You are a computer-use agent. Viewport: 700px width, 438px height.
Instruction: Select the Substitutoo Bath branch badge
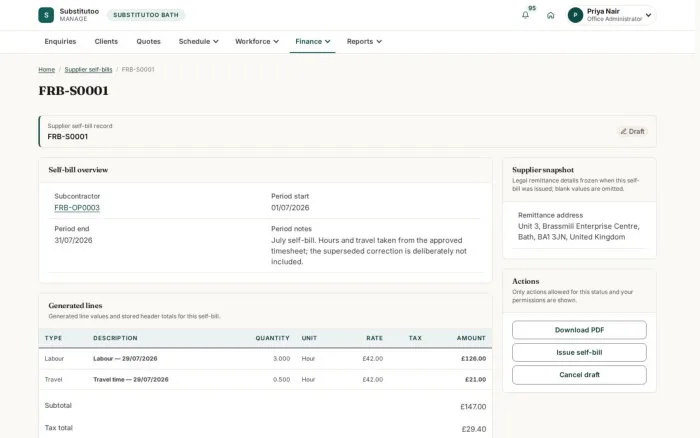click(146, 15)
